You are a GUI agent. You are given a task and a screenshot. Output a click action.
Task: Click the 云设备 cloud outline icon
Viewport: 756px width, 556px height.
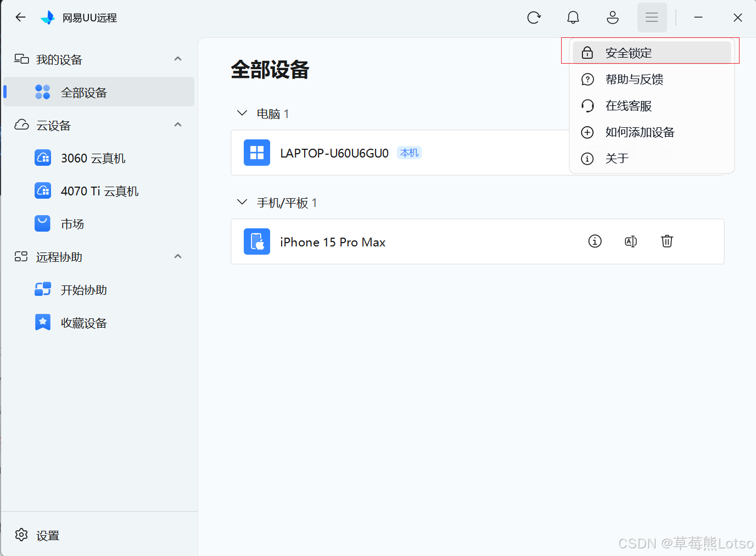point(21,125)
